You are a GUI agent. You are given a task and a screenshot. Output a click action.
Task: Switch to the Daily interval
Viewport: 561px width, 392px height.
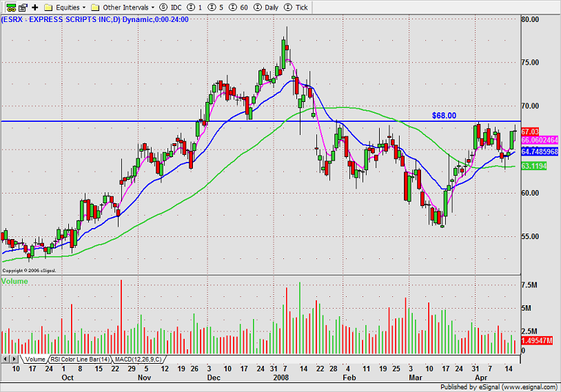pyautogui.click(x=266, y=8)
